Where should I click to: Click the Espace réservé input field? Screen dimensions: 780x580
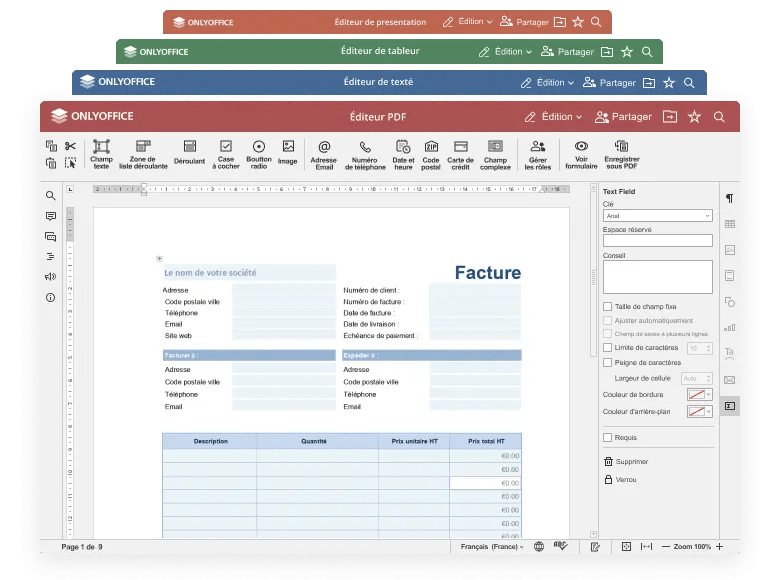[x=658, y=241]
